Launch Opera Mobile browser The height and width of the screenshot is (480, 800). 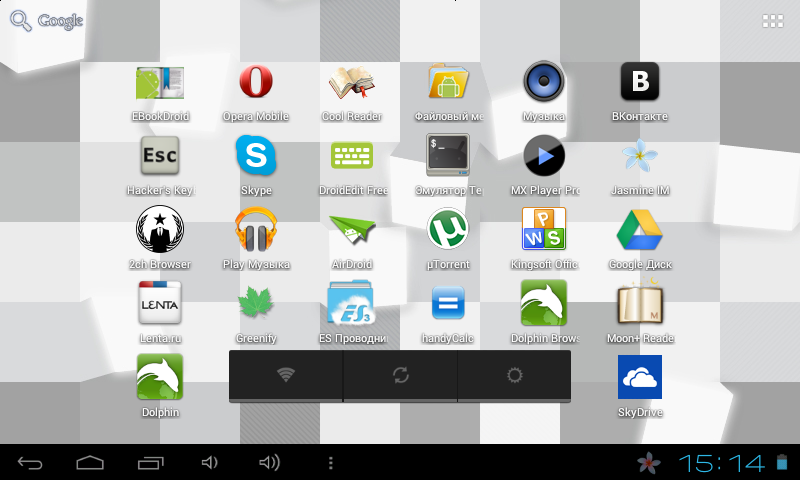[x=256, y=81]
